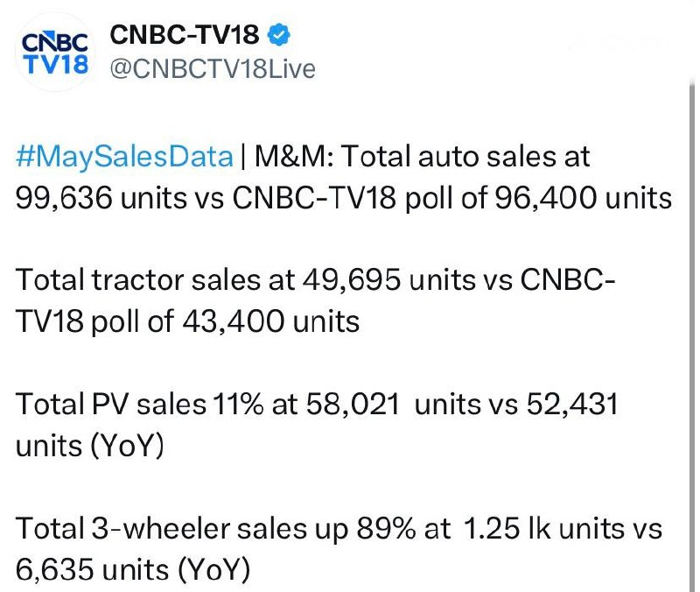
Task: Click the words Total tractor sales
Action: [155, 280]
